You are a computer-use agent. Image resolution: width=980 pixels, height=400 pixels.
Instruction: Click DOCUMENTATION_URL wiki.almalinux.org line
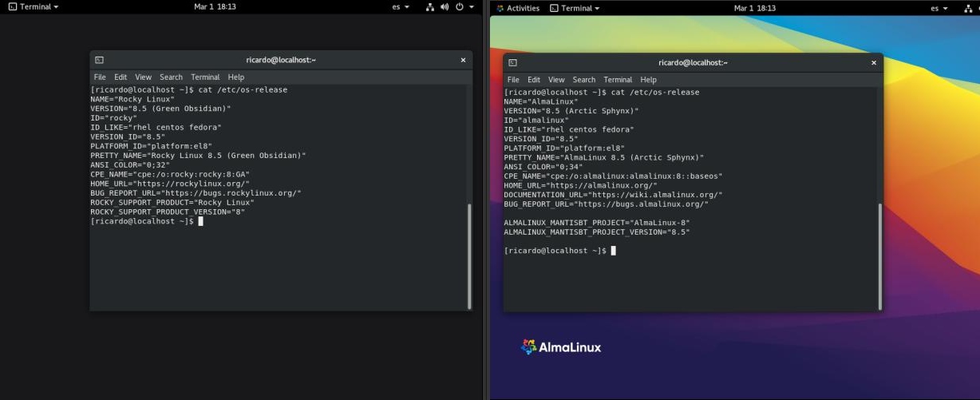[x=614, y=196]
